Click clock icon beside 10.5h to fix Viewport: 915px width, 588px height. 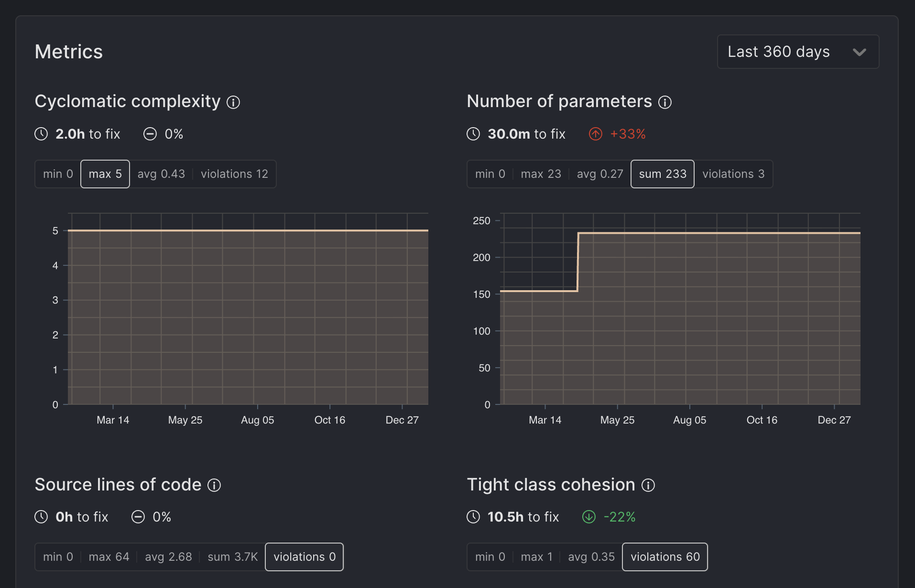(473, 517)
